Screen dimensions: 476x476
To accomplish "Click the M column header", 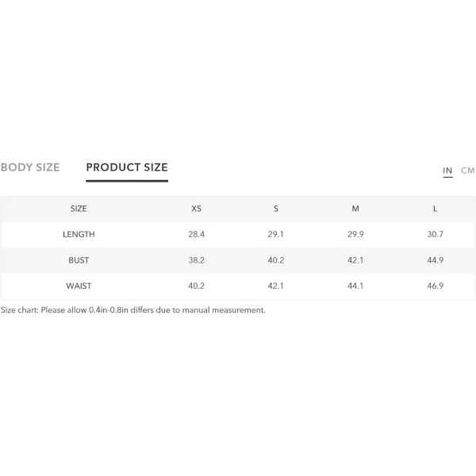I will [355, 209].
